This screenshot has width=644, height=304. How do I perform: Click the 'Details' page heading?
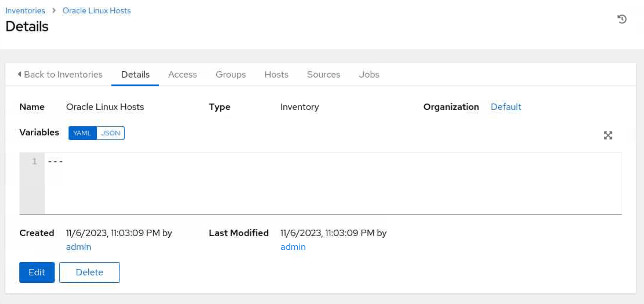(27, 26)
